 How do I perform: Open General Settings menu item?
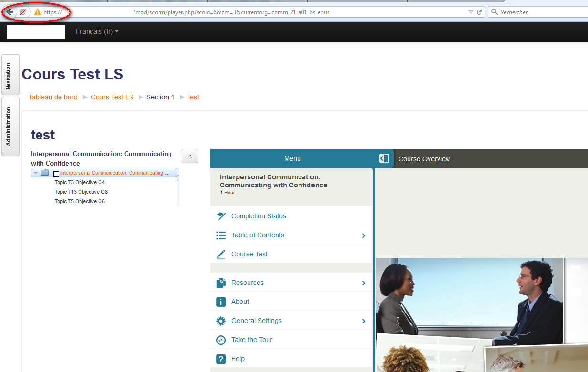coord(291,321)
